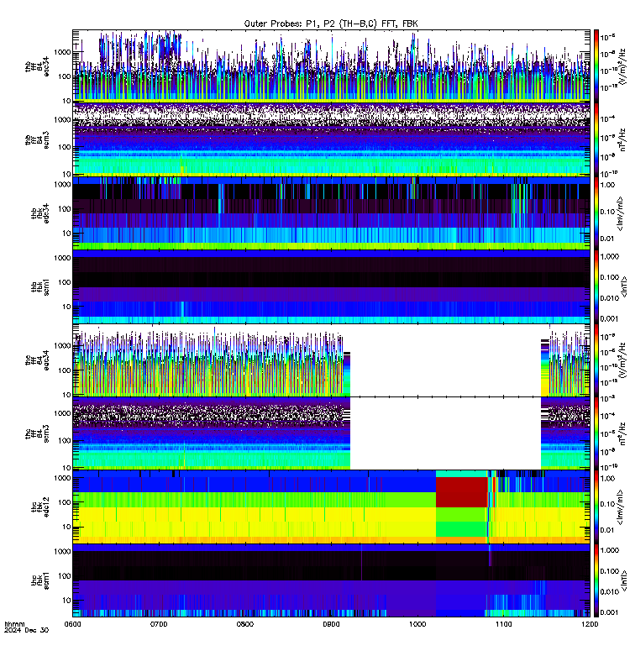630x672 pixels.
Task: Click the '<|mV/m|>' unit label of the thb fbk edc34 color bar
Action: point(621,213)
